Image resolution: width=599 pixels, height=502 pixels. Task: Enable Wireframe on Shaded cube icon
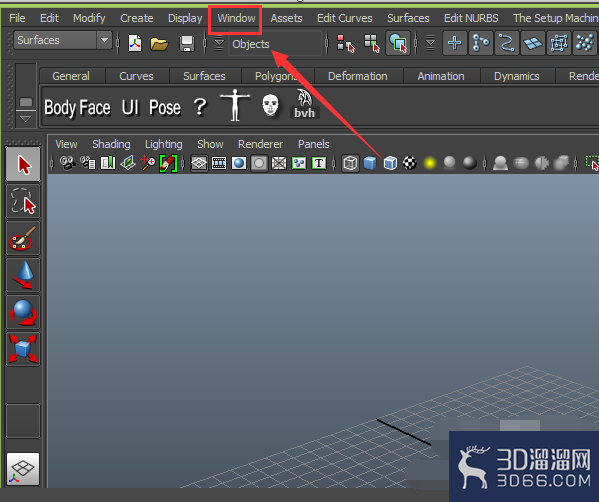[x=390, y=164]
